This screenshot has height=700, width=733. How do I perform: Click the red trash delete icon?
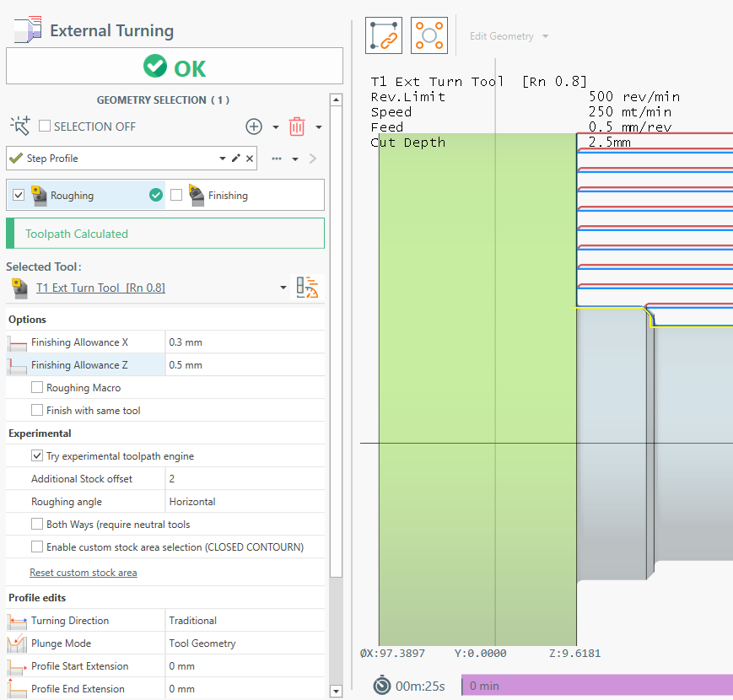click(x=297, y=127)
